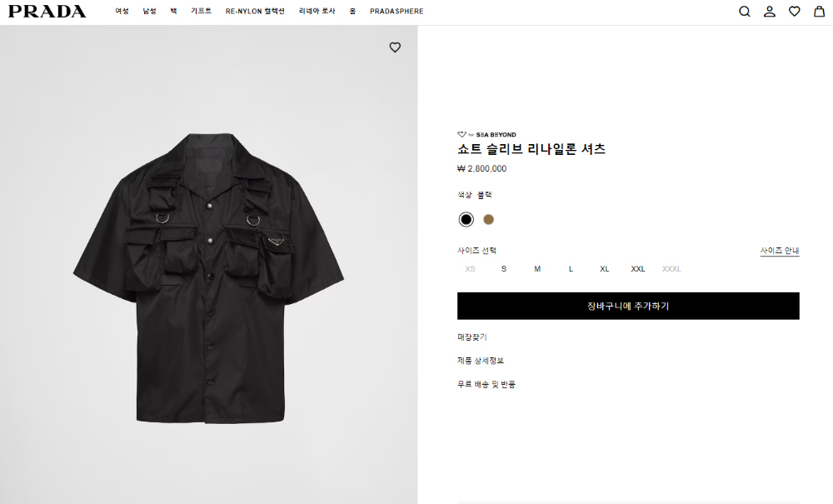The image size is (833, 504).
Task: Open 사이즈 안내 size guide link
Action: click(x=779, y=251)
